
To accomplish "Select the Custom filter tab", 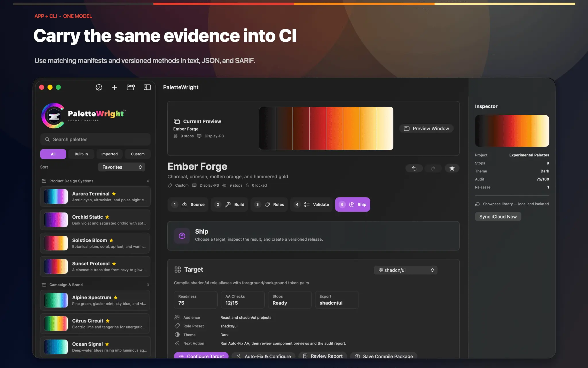I will (x=138, y=154).
